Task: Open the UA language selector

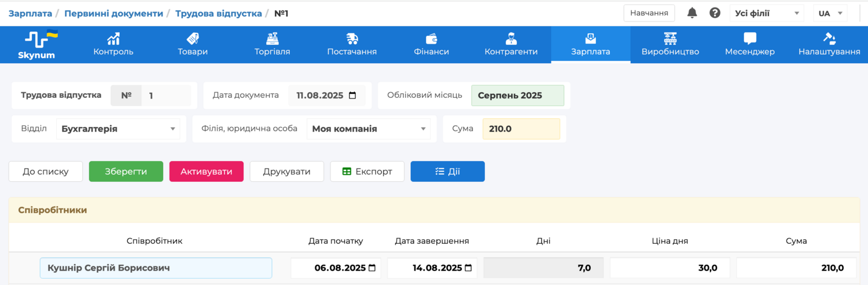Action: (830, 13)
